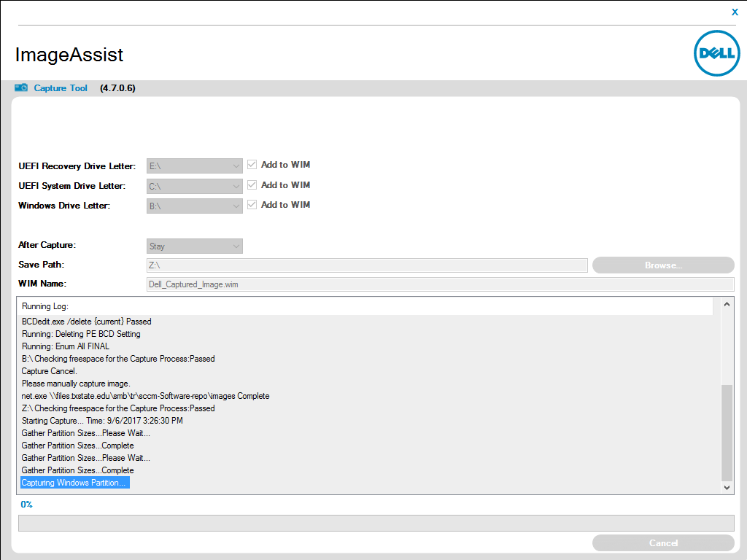Open UEFI Recovery Drive Letter dropdown
Viewport: 747px width, 560px height.
pyautogui.click(x=194, y=166)
